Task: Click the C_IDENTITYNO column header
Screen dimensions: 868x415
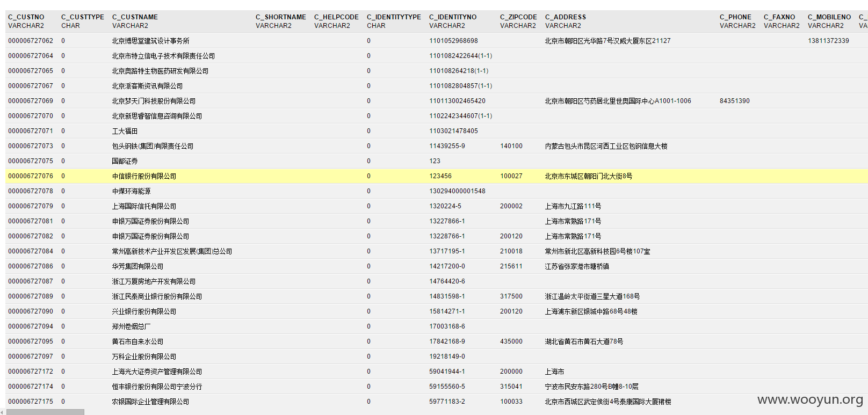Action: pyautogui.click(x=453, y=17)
